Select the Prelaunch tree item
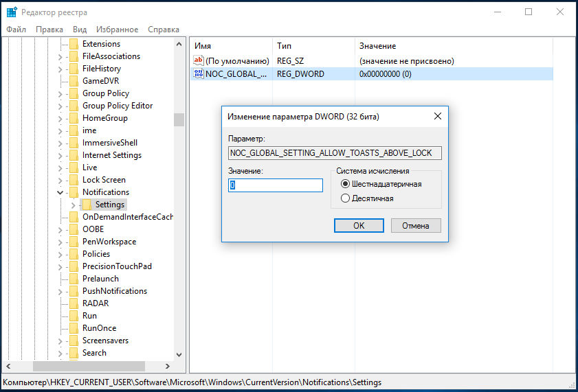This screenshot has height=392, width=578. 100,279
